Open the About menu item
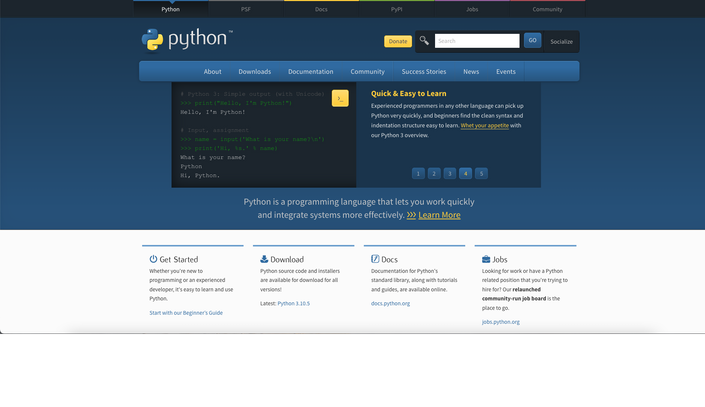705x407 pixels. 212,72
